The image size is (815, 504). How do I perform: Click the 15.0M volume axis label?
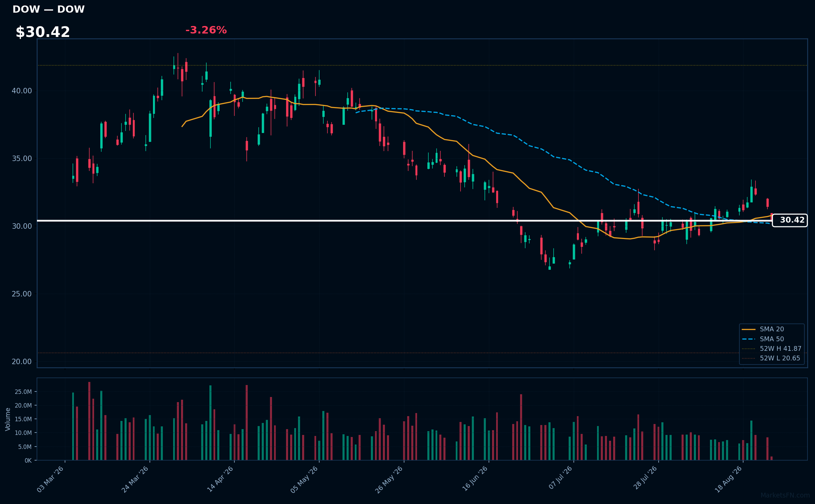[23, 419]
